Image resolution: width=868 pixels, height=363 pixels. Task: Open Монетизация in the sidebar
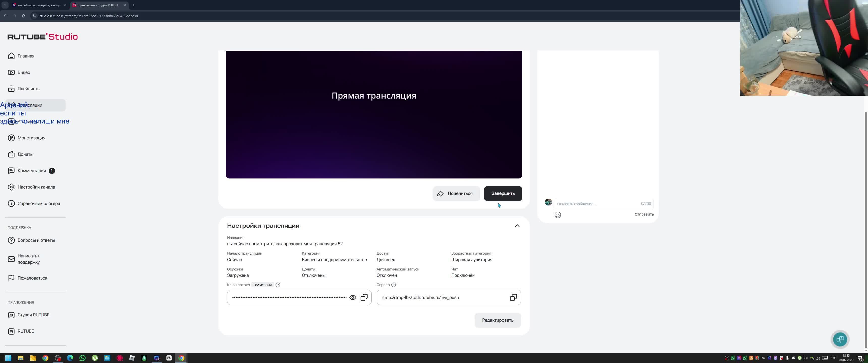point(31,138)
